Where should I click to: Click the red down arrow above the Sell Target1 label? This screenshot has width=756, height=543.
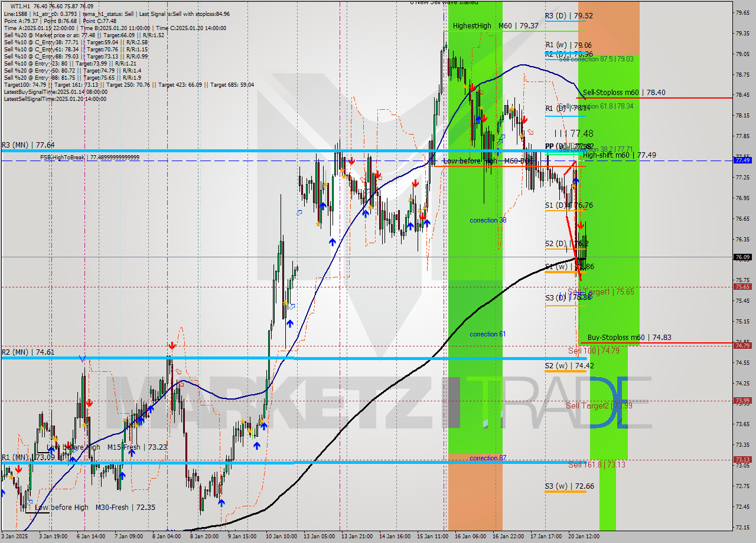pyautogui.click(x=581, y=225)
